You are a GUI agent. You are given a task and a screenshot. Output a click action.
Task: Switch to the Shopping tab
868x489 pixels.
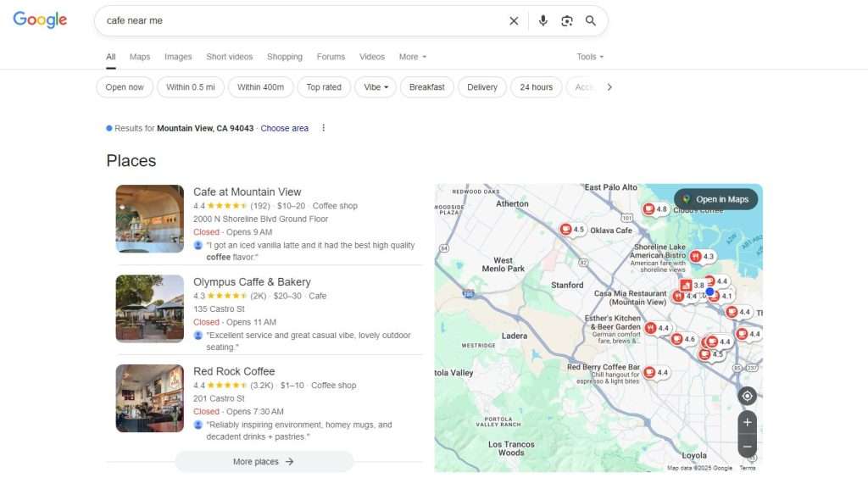285,57
